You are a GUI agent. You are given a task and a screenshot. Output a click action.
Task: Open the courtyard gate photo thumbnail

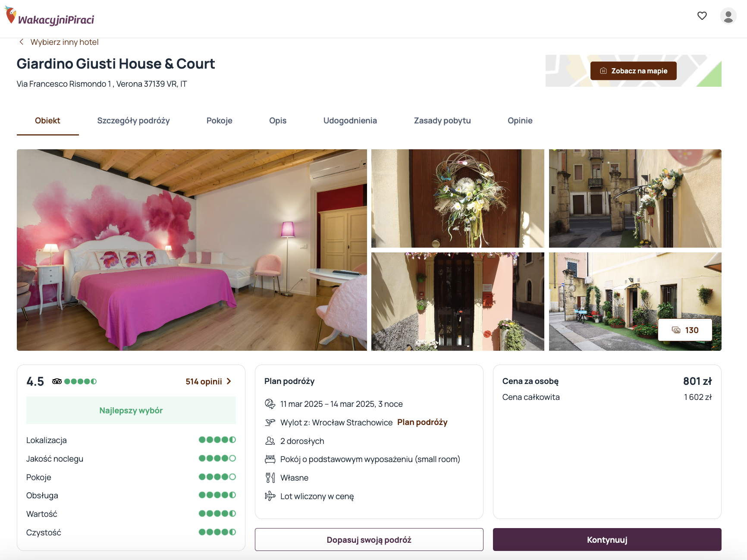click(x=635, y=198)
